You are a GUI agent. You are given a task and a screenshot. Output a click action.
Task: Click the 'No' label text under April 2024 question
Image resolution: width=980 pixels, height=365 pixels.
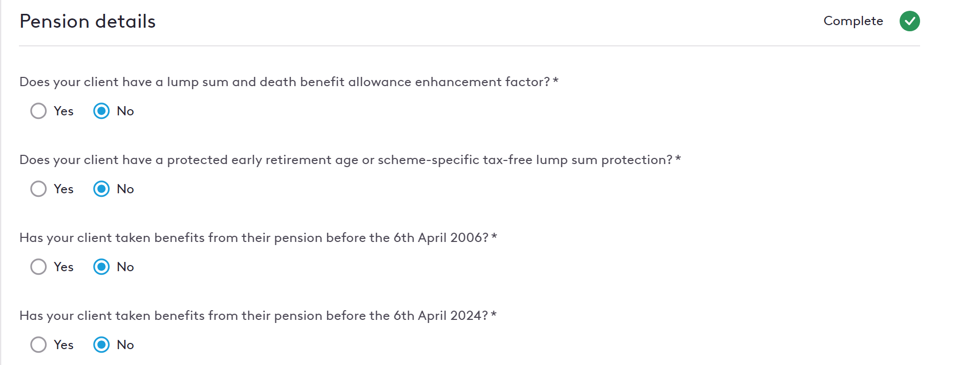(x=125, y=345)
